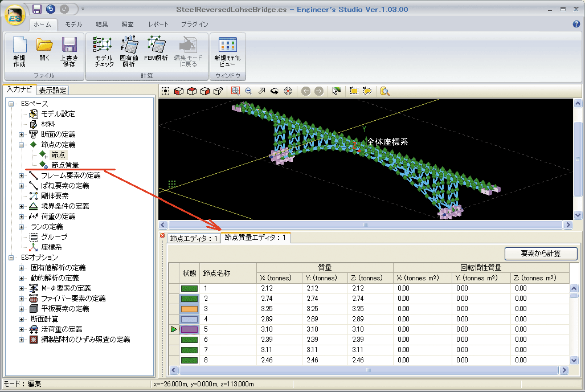585x392 pixels.
Task: Click the undo arrow in quick access toolbar
Action: tap(50, 9)
